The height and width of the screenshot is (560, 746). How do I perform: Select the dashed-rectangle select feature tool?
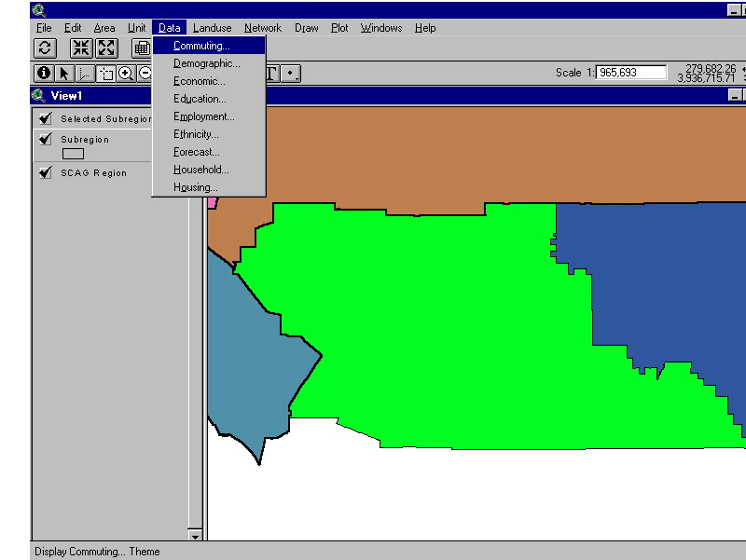[105, 74]
